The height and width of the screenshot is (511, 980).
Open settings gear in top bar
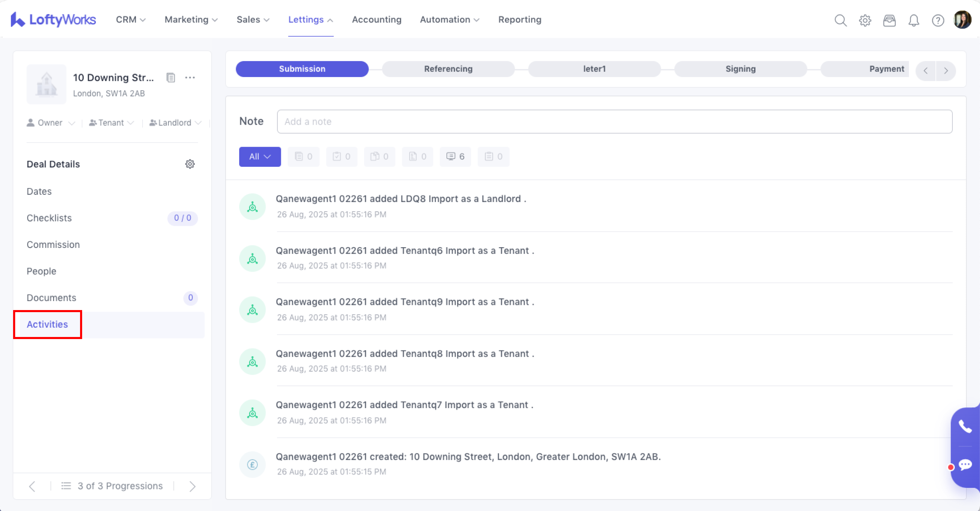click(x=865, y=20)
